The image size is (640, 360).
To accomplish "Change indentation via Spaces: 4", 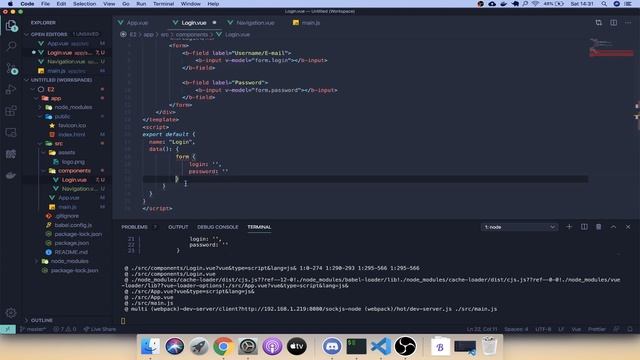I will click(x=516, y=329).
